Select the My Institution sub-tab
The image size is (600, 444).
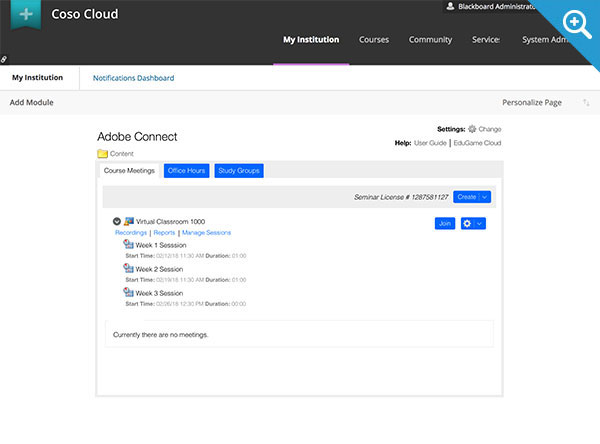(x=38, y=78)
